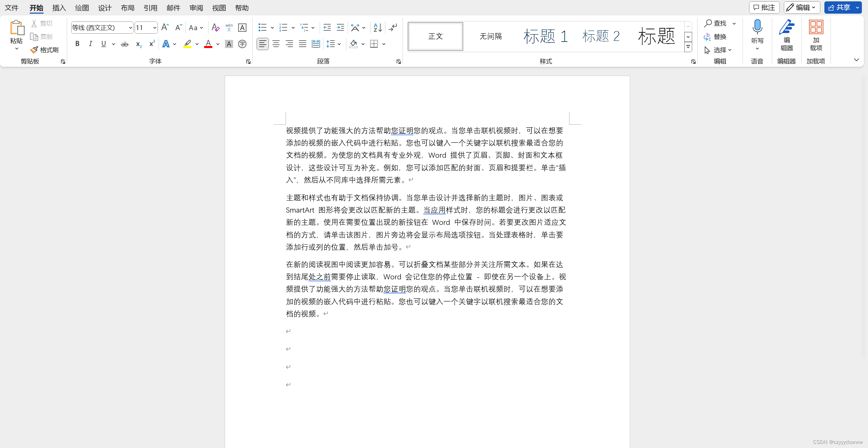Click the Format Painter (格式刷) icon
Screen dimensions: 868x448
(34, 50)
